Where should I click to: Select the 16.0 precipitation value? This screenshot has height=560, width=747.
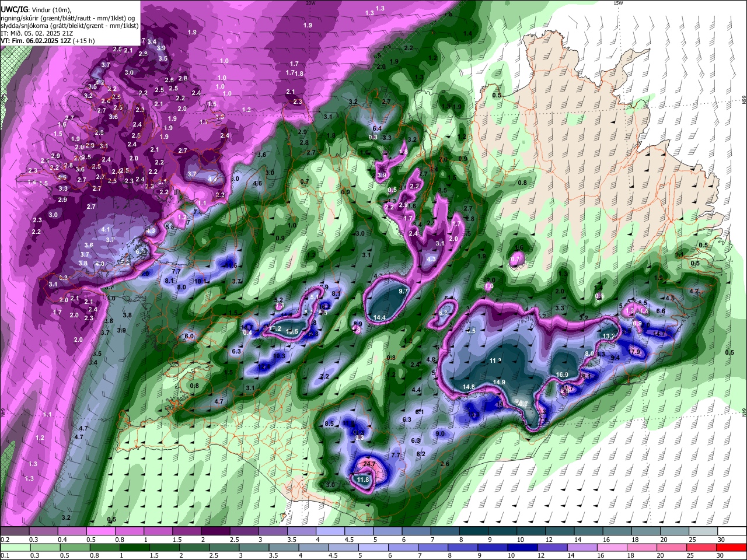pos(562,374)
